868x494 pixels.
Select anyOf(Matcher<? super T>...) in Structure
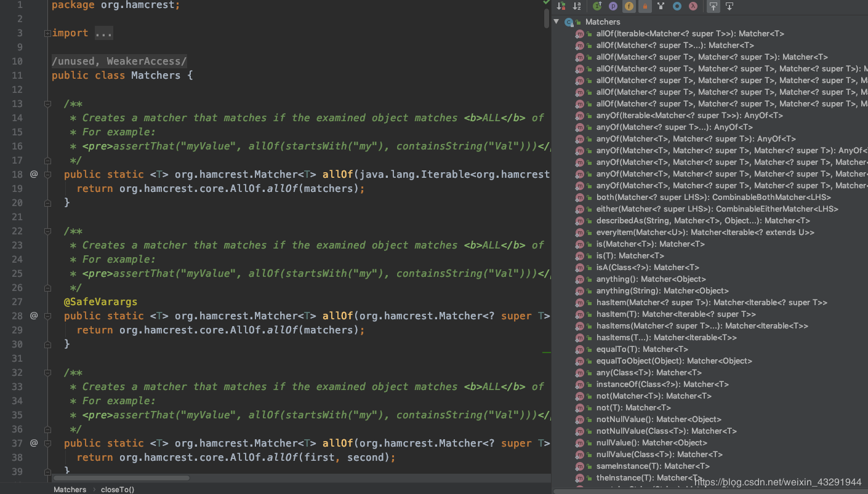(x=674, y=127)
